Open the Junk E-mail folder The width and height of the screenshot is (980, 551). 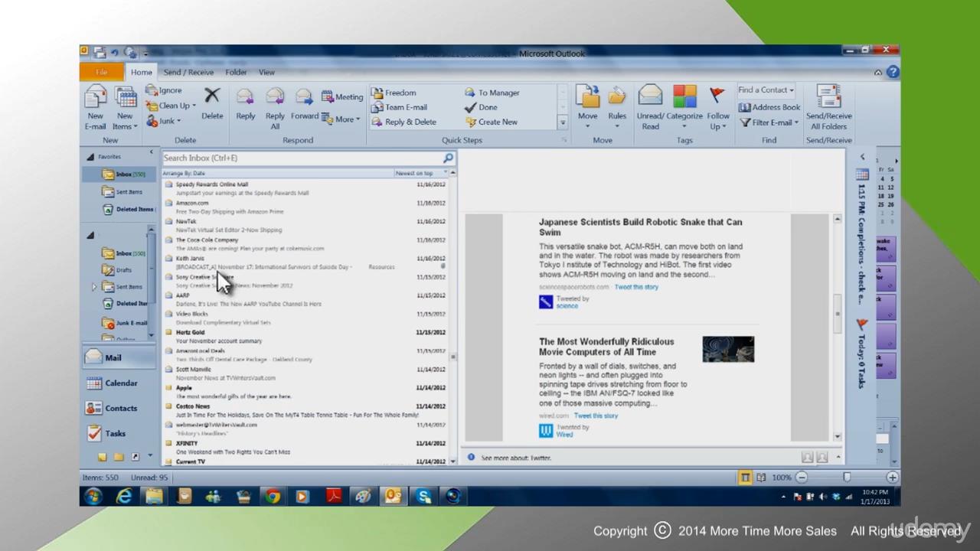tap(124, 323)
